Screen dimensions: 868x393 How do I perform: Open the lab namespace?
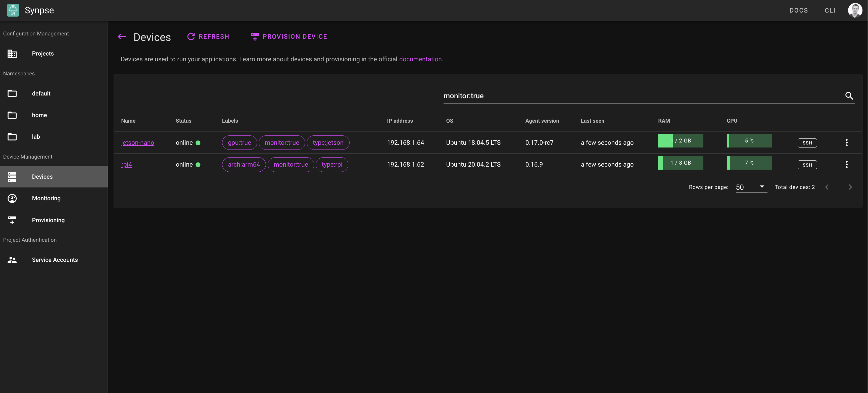[36, 136]
